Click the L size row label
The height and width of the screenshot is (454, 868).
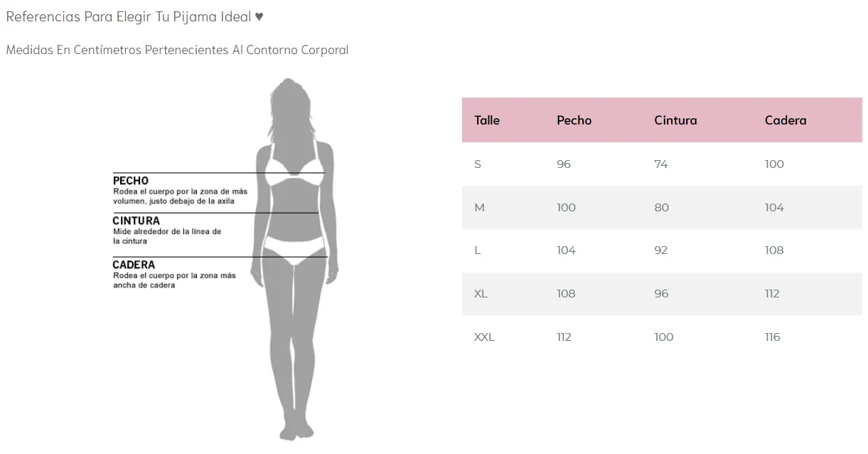click(477, 250)
